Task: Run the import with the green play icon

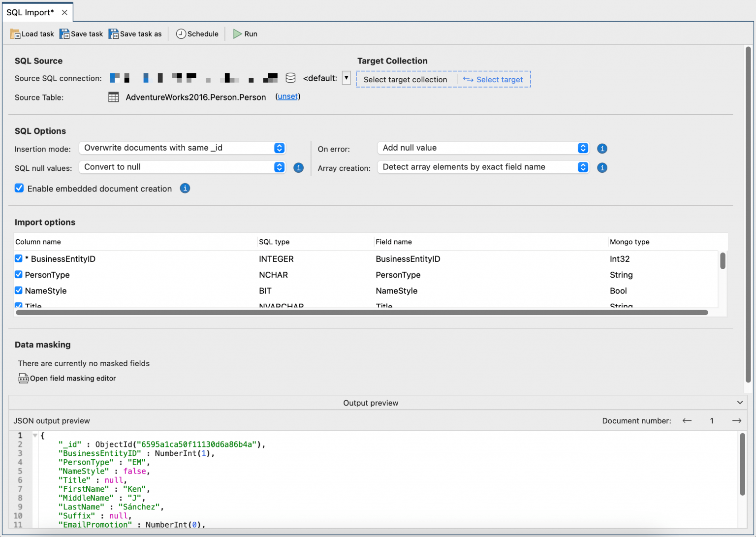Action: (238, 34)
